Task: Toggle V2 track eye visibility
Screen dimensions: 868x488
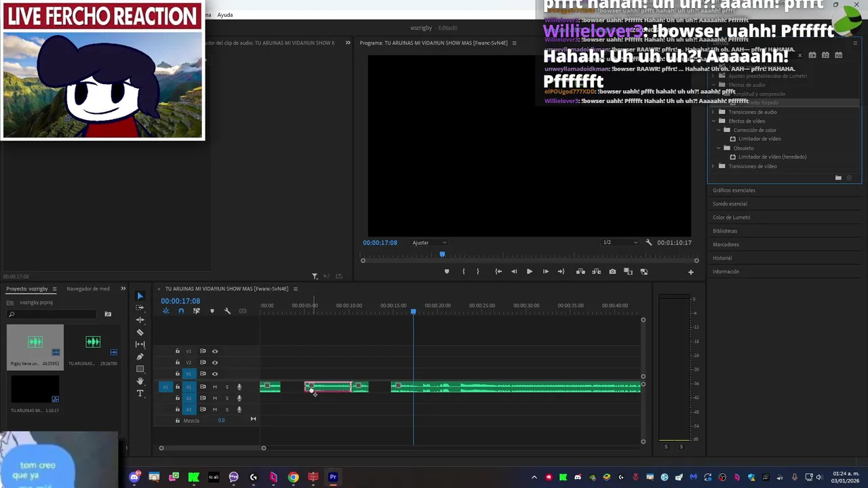Action: pyautogui.click(x=215, y=363)
